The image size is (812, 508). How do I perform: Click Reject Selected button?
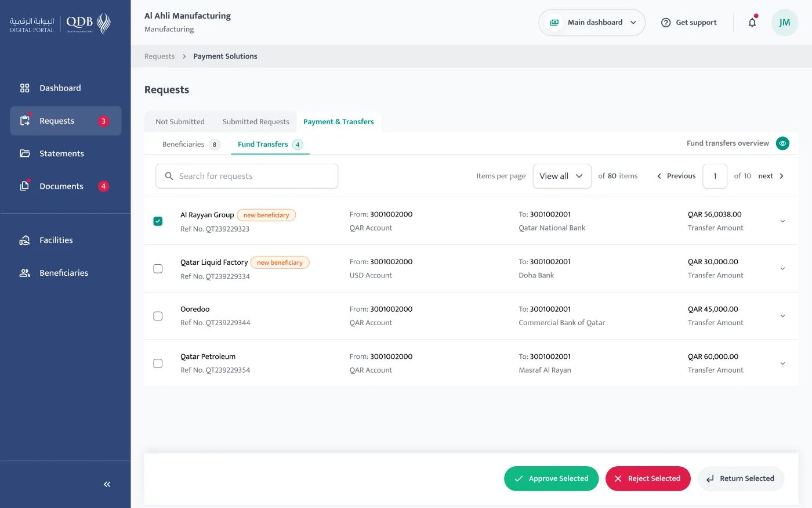tap(648, 479)
